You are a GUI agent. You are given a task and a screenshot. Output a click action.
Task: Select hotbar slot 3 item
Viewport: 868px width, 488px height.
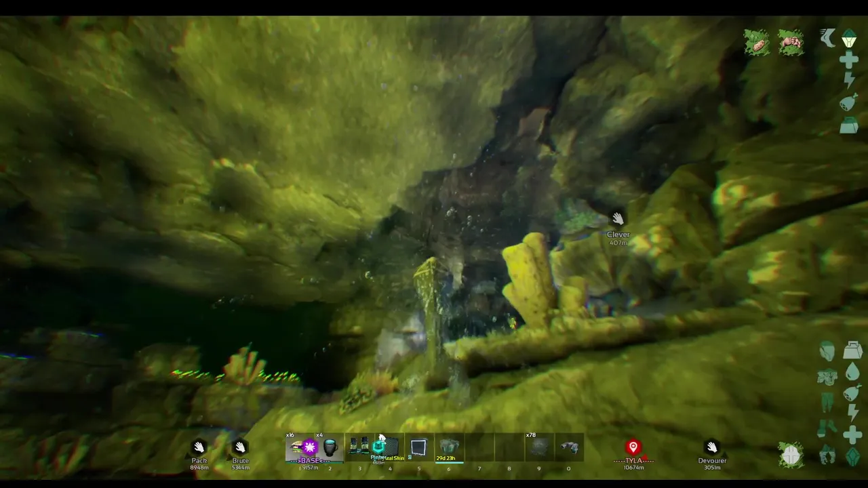pos(360,448)
